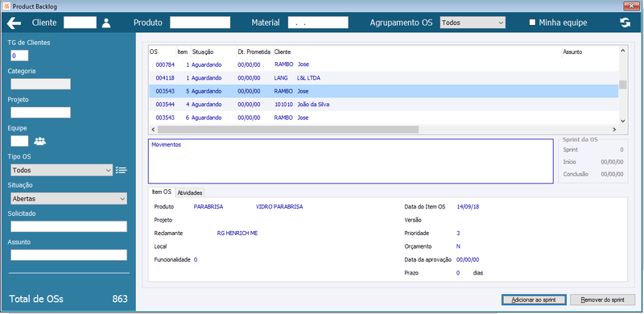
Task: Select OS 000784 row
Action: pyautogui.click(x=384, y=64)
